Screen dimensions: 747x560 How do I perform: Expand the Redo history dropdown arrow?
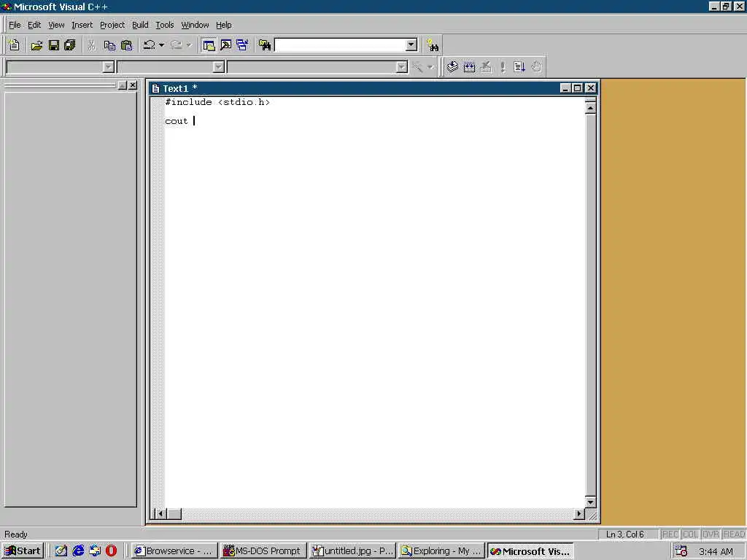pyautogui.click(x=189, y=45)
